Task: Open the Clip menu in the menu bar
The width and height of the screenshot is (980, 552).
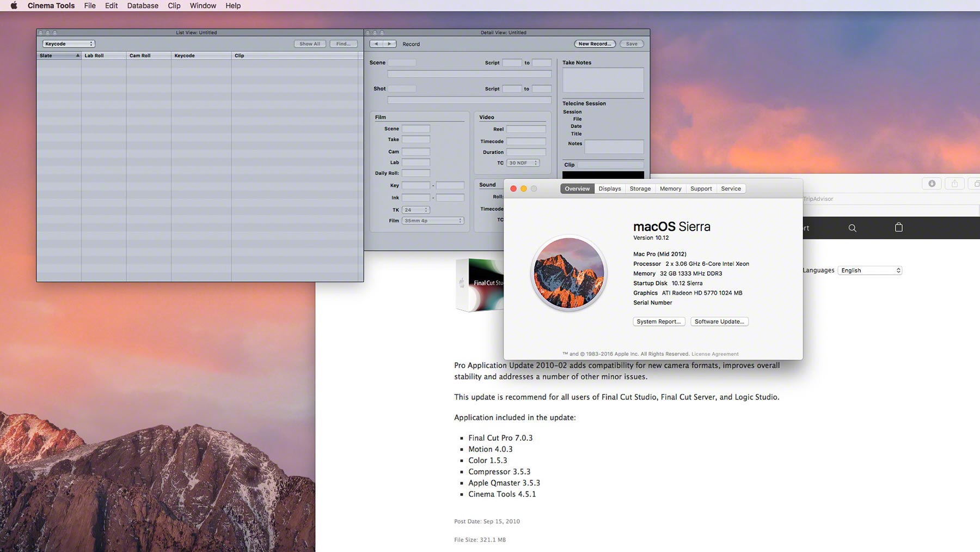Action: click(x=174, y=5)
